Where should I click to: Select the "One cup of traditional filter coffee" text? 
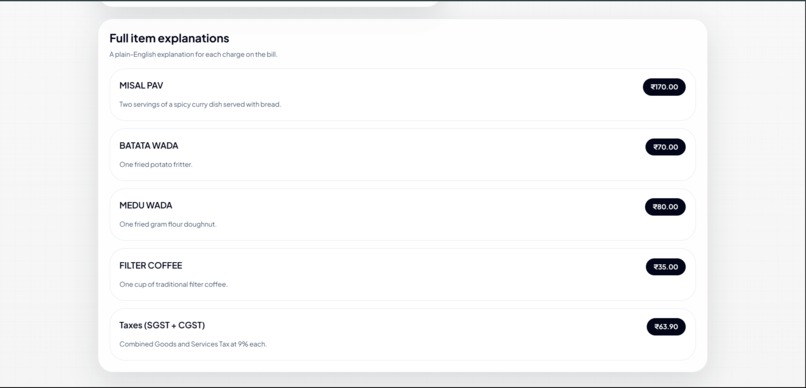173,284
